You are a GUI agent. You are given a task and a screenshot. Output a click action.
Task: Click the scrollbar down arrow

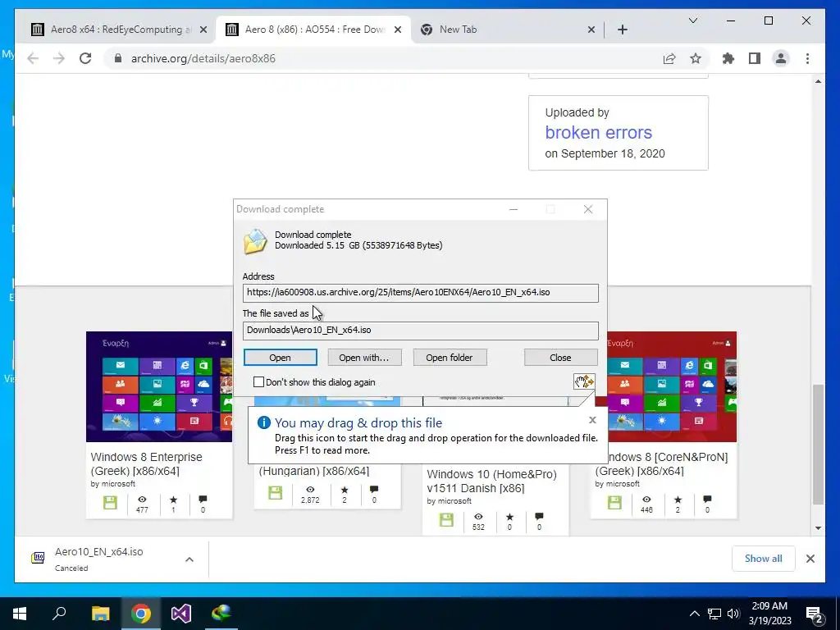818,527
